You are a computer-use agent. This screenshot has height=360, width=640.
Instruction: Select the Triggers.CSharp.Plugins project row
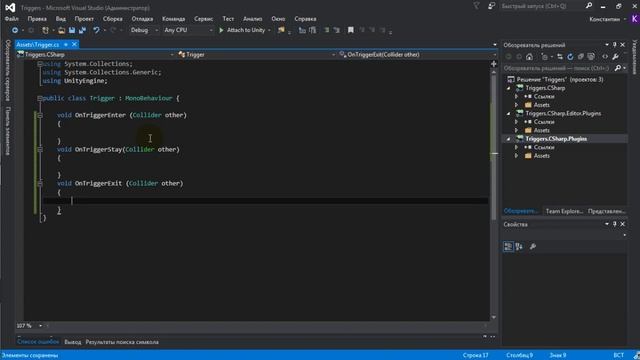coord(565,139)
